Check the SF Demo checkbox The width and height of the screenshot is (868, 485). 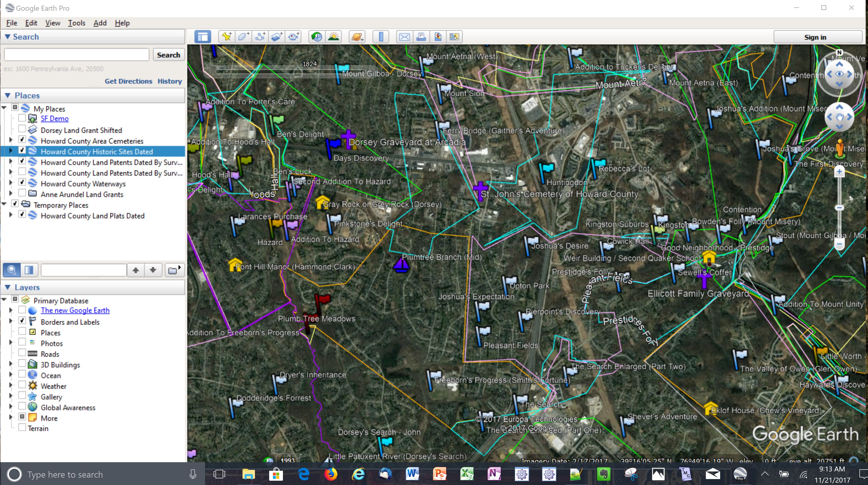click(x=22, y=118)
